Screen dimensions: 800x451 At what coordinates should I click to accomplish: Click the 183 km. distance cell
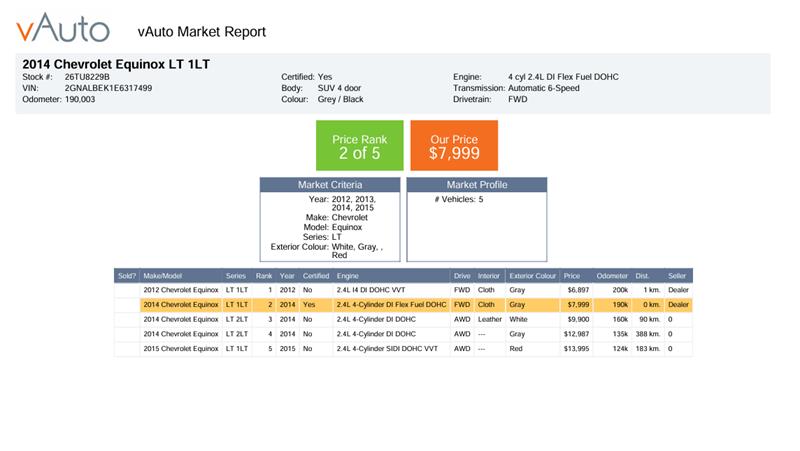coord(648,348)
